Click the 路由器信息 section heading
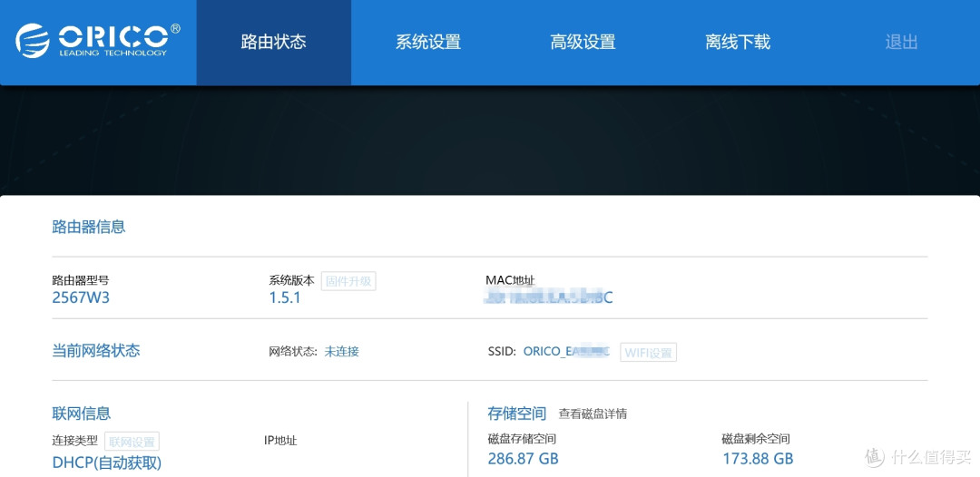 (x=89, y=227)
